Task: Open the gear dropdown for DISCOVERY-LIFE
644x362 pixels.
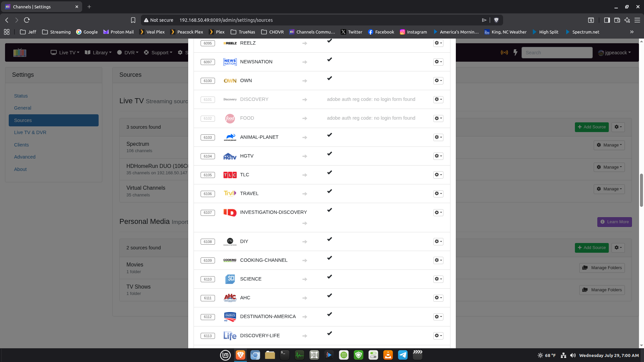Action: (438, 336)
